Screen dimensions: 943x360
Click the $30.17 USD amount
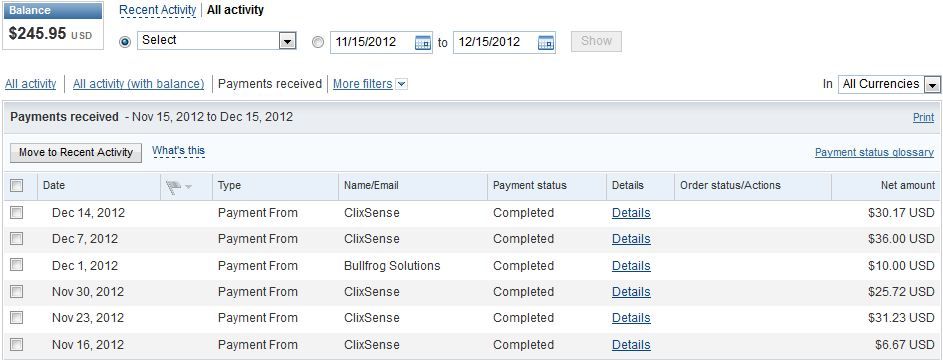pyautogui.click(x=901, y=213)
